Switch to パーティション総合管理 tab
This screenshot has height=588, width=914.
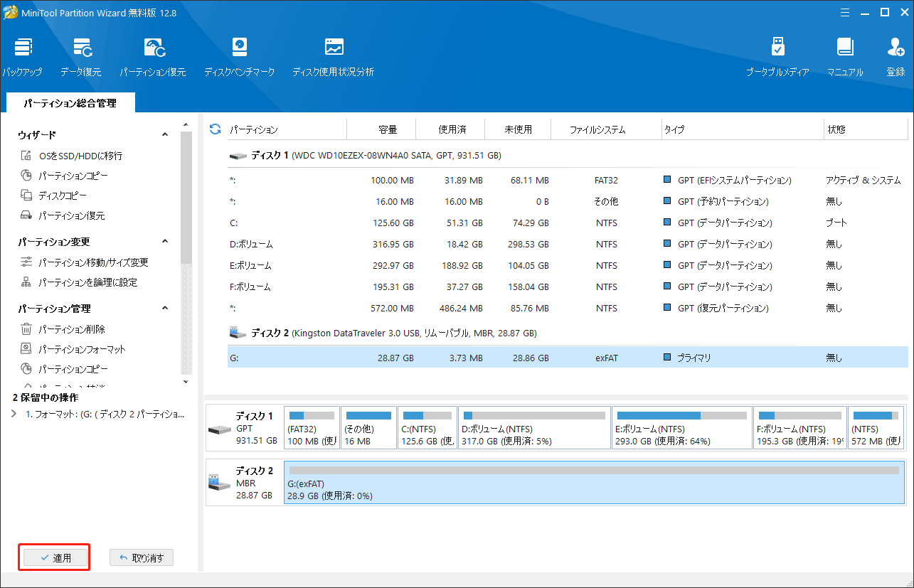70,103
